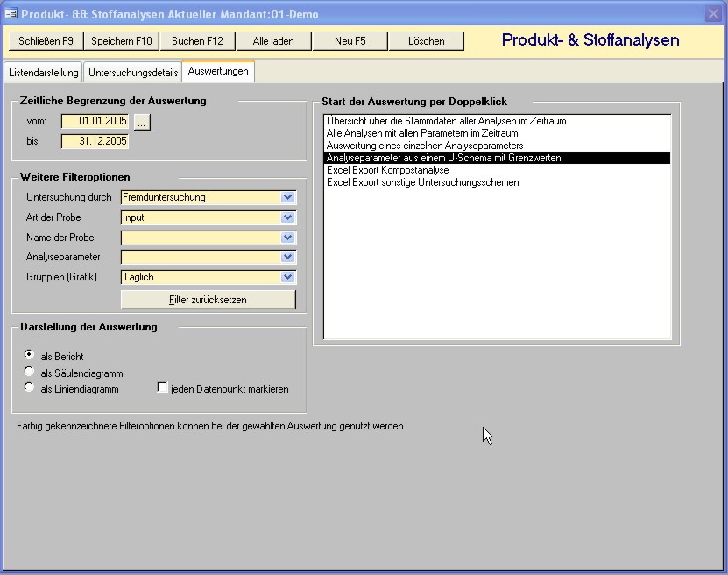Click the vom date field 01.01.2005
The width and height of the screenshot is (728, 575).
(x=95, y=121)
